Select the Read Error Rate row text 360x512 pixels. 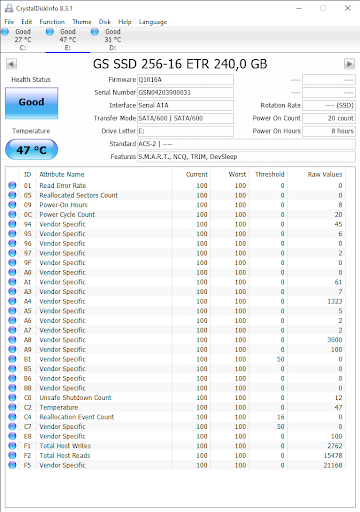(x=63, y=185)
